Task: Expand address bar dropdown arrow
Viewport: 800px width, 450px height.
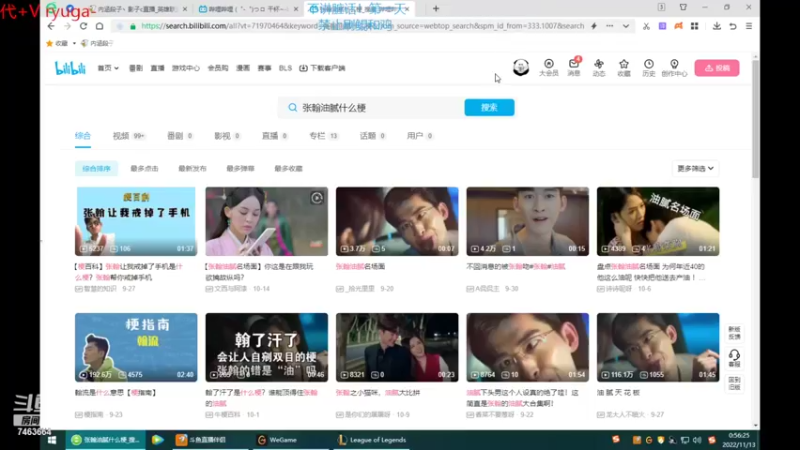Action: [626, 26]
